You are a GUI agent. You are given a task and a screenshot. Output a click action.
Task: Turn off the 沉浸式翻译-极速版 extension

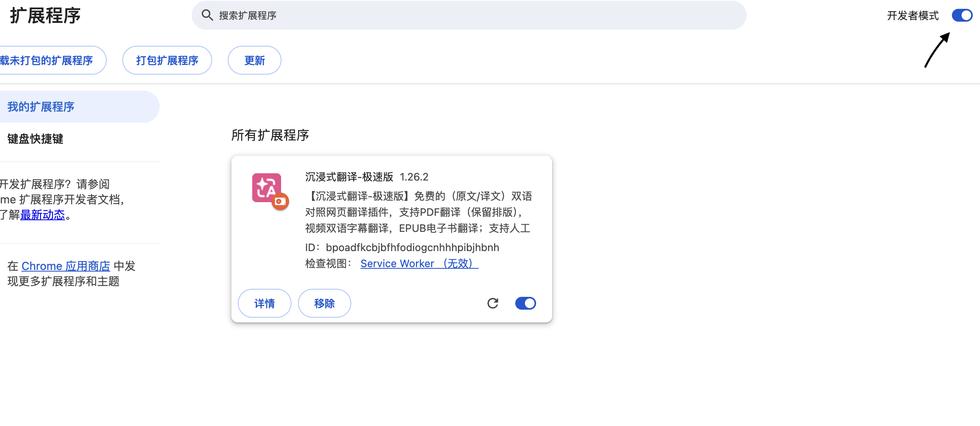[x=525, y=303]
